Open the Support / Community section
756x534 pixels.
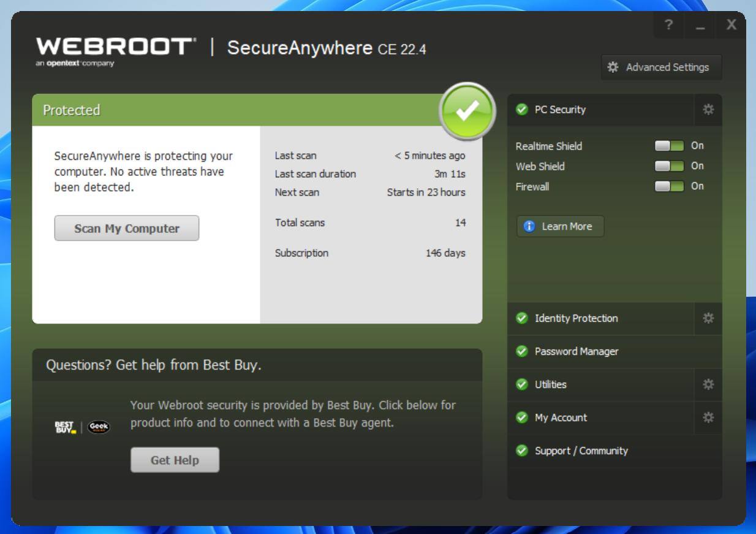(x=581, y=451)
